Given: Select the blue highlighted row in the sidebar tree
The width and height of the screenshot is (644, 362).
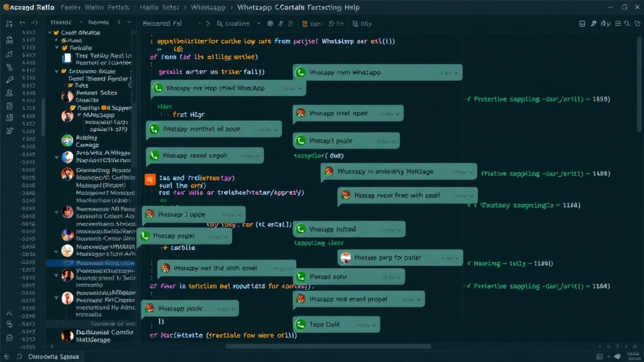Looking at the screenshot, I should point(91,263).
